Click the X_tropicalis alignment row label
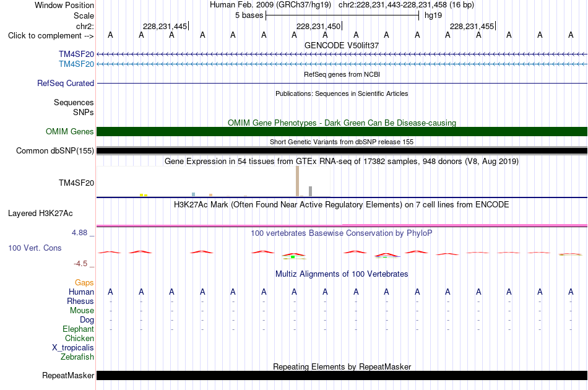The width and height of the screenshot is (588, 390). click(x=73, y=348)
